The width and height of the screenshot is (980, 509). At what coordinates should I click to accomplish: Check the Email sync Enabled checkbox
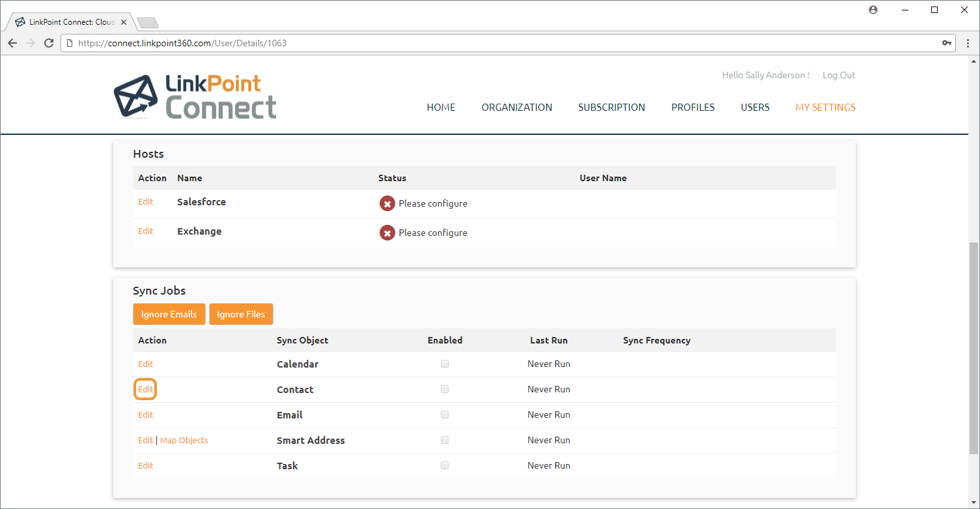click(x=445, y=414)
